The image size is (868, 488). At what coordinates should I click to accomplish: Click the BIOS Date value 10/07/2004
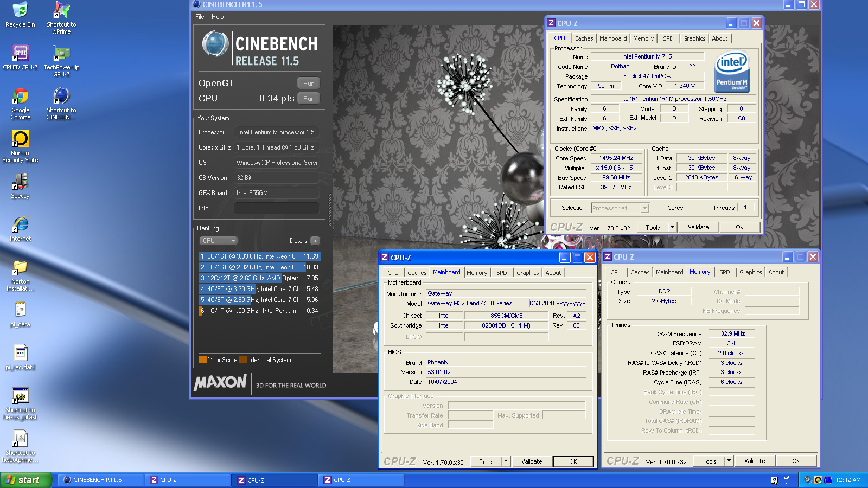pyautogui.click(x=506, y=382)
